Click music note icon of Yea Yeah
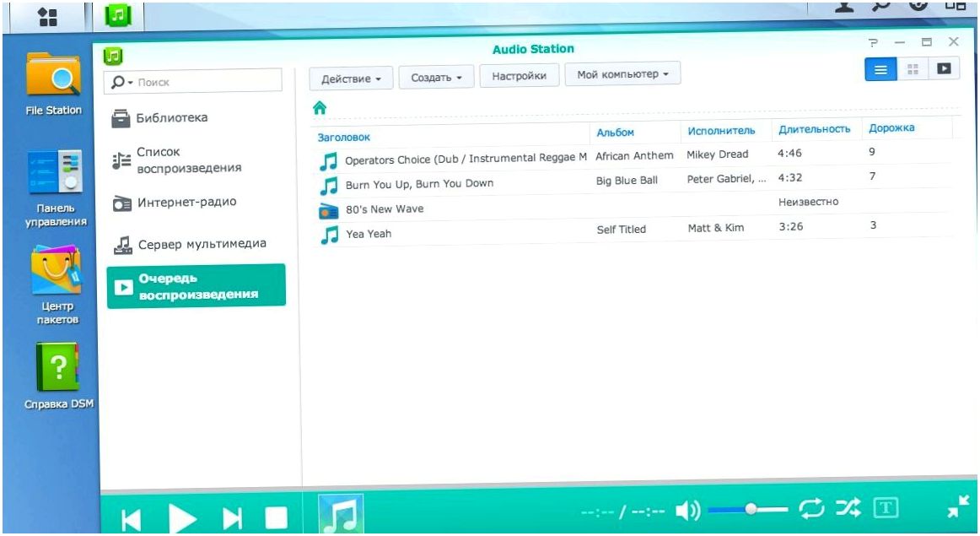The image size is (980, 536). pyautogui.click(x=330, y=236)
